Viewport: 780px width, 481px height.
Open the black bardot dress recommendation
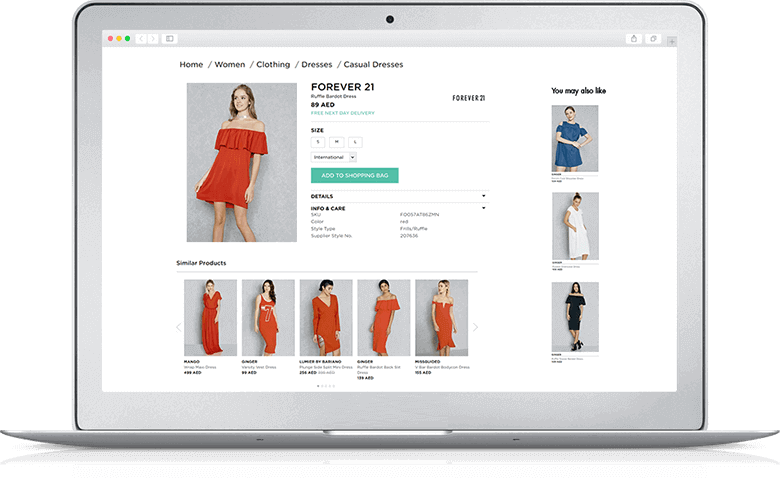[x=576, y=317]
